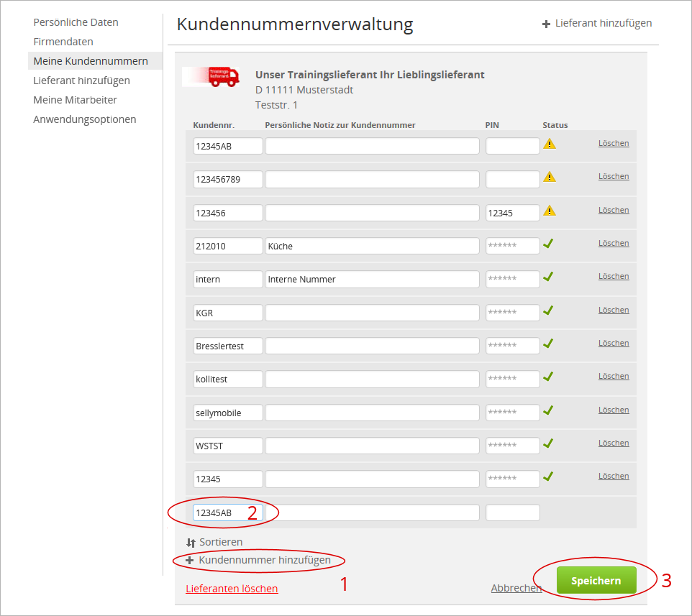692x616 pixels.
Task: Click the green checkmark in the kollitest row
Action: click(x=548, y=377)
